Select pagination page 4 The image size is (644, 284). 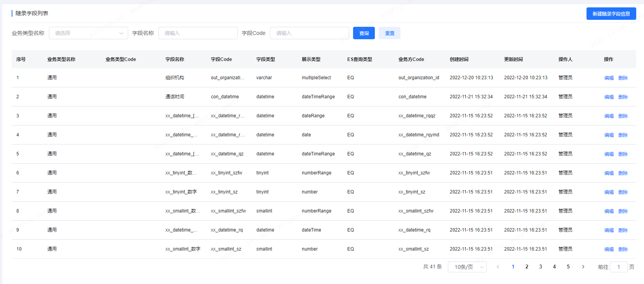coord(554,267)
